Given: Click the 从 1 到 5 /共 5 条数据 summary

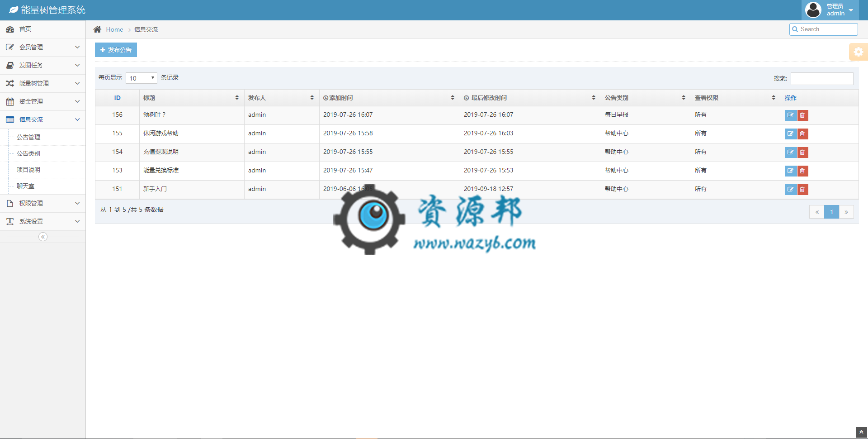Looking at the screenshot, I should [x=132, y=210].
